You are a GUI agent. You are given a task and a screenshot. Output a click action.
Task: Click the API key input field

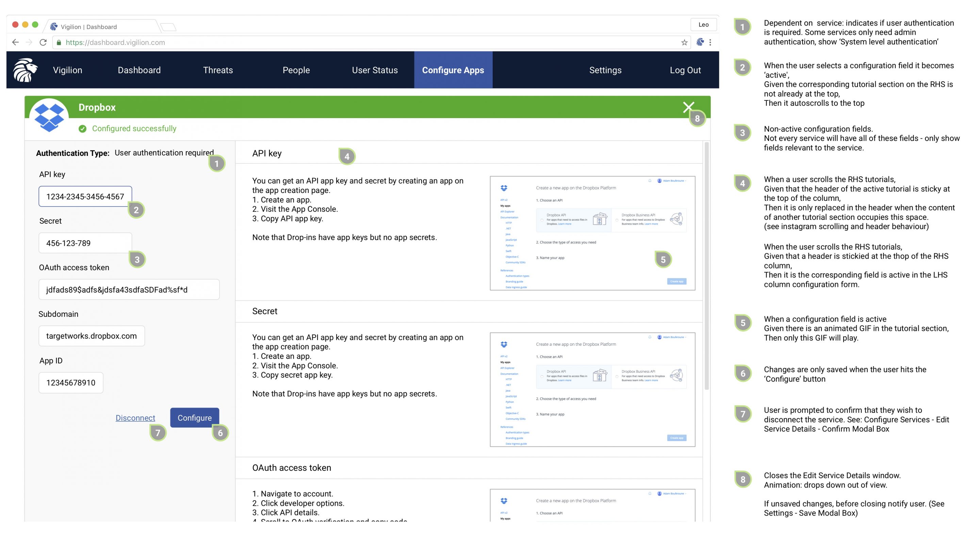(x=85, y=196)
